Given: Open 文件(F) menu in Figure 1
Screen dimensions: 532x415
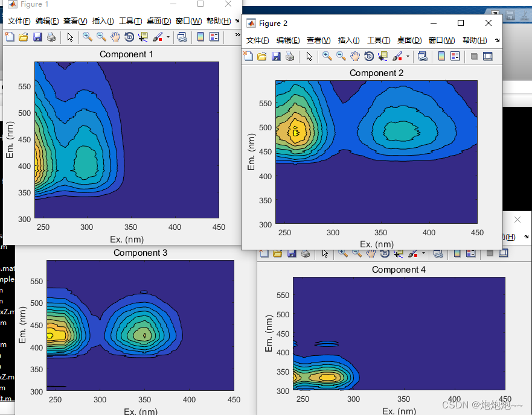Looking at the screenshot, I should (19, 21).
